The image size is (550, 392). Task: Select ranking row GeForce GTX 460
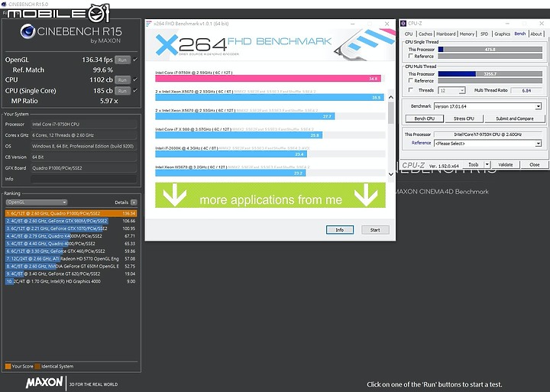coord(71,251)
